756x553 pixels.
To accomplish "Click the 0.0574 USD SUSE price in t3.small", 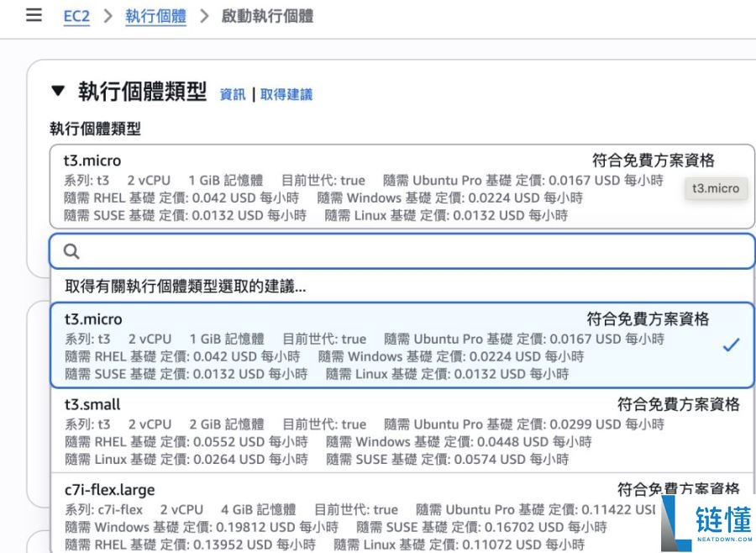I will [490, 459].
